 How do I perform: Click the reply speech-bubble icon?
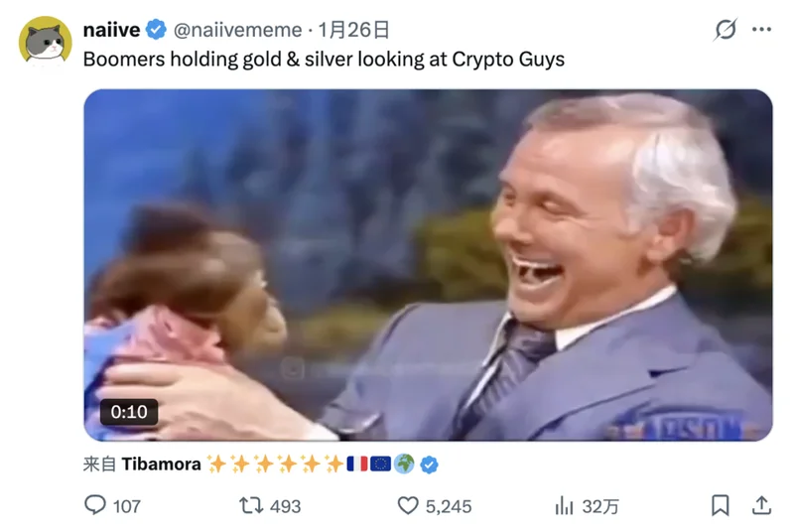(95, 505)
